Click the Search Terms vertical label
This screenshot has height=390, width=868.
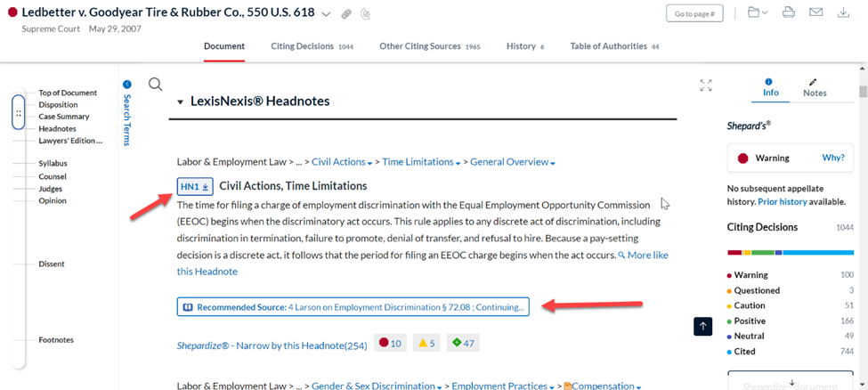coord(126,119)
